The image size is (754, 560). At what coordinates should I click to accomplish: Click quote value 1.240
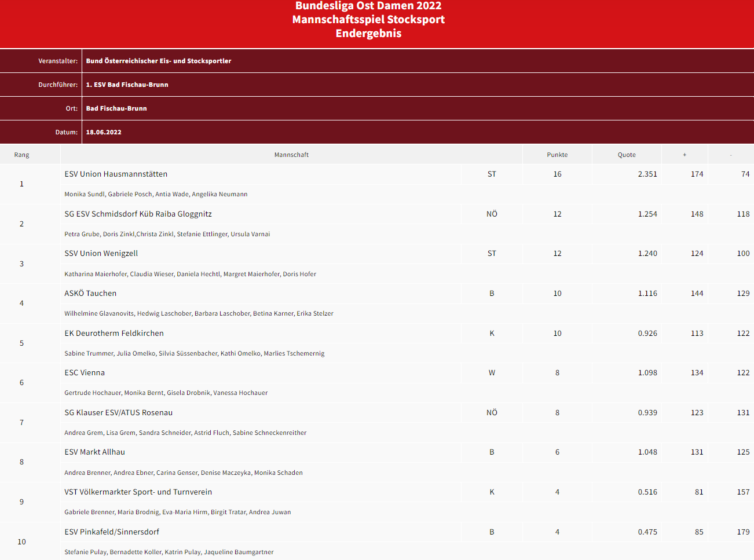pos(647,253)
